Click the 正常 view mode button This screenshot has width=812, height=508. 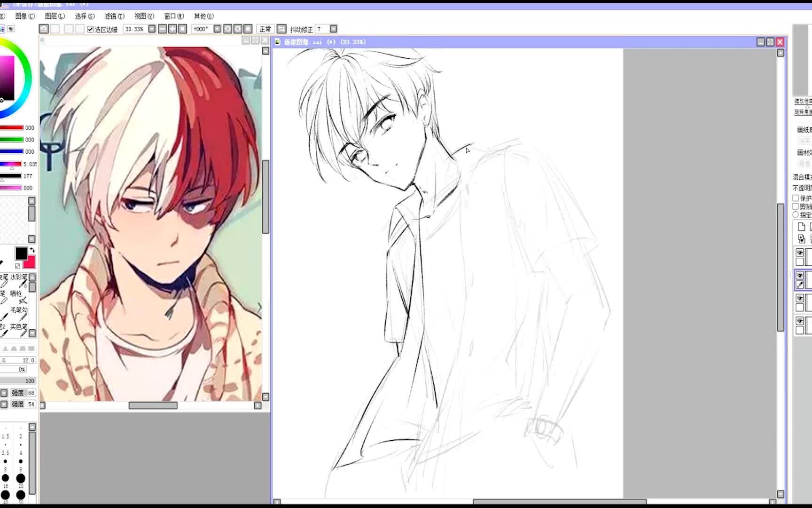tap(265, 29)
